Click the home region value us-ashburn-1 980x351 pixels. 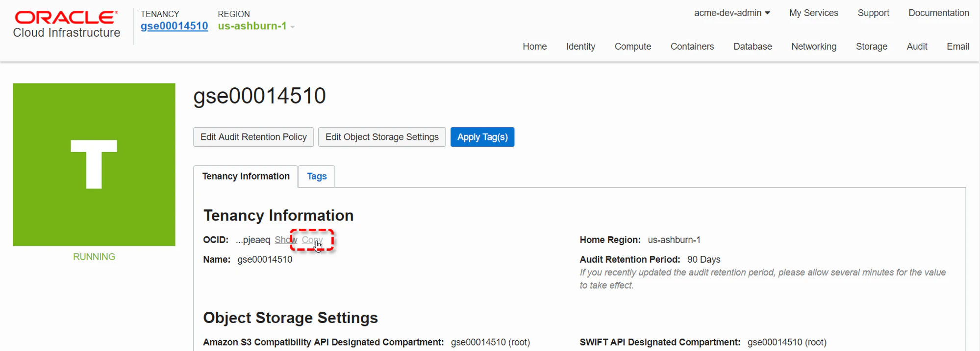(x=674, y=240)
